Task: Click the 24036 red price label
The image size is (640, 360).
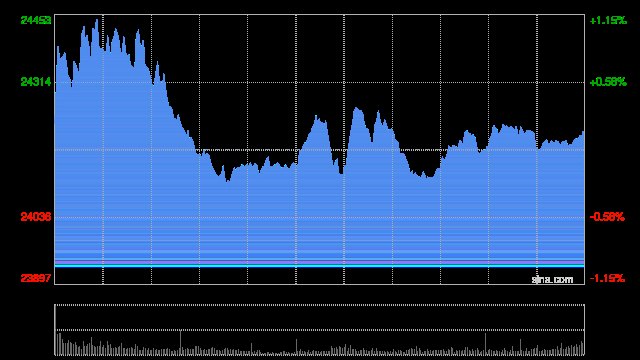Action: [36, 217]
